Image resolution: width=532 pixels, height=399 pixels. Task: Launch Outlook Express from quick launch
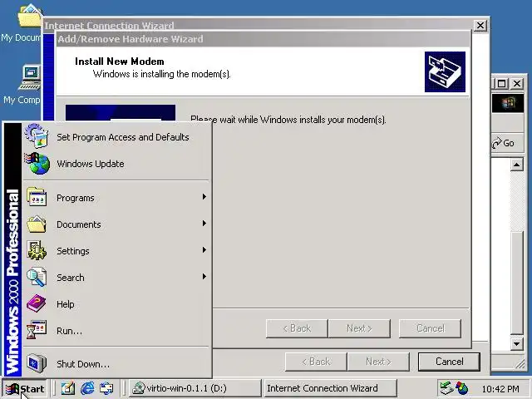[x=106, y=388]
